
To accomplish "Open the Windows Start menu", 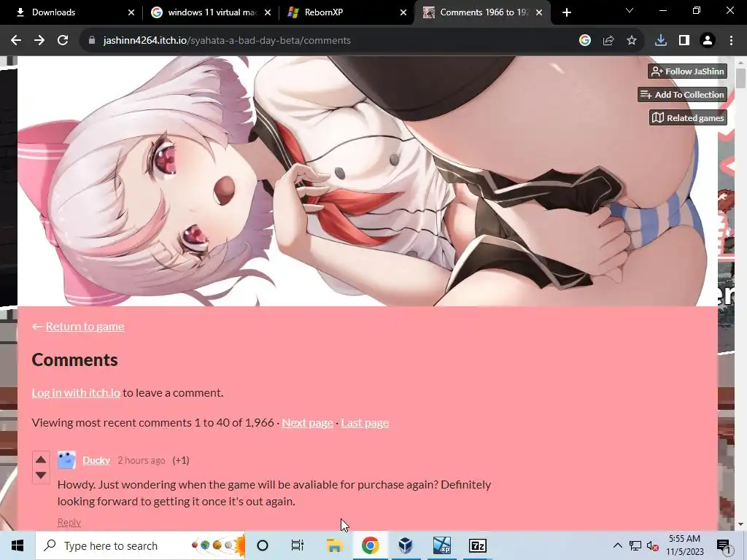I will tap(18, 545).
